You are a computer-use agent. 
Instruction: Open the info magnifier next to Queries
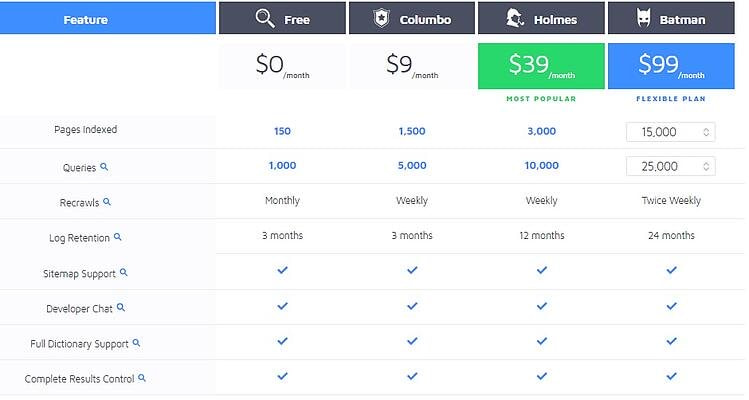point(104,167)
